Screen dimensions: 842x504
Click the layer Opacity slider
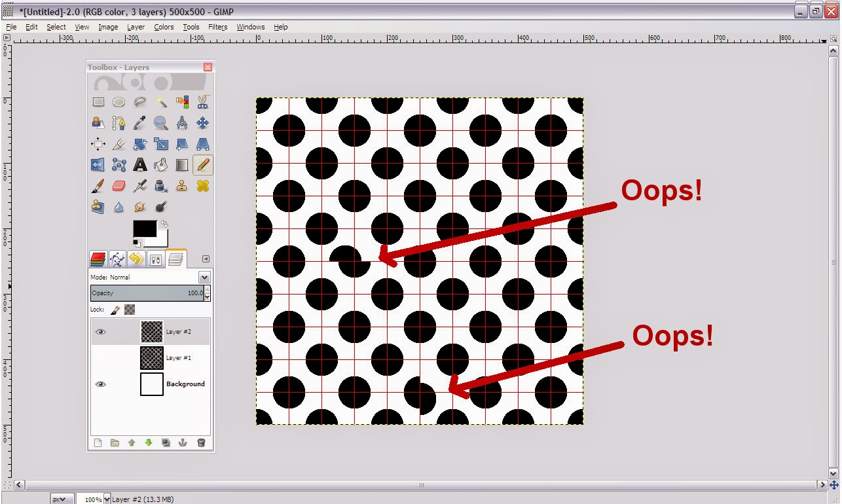147,293
